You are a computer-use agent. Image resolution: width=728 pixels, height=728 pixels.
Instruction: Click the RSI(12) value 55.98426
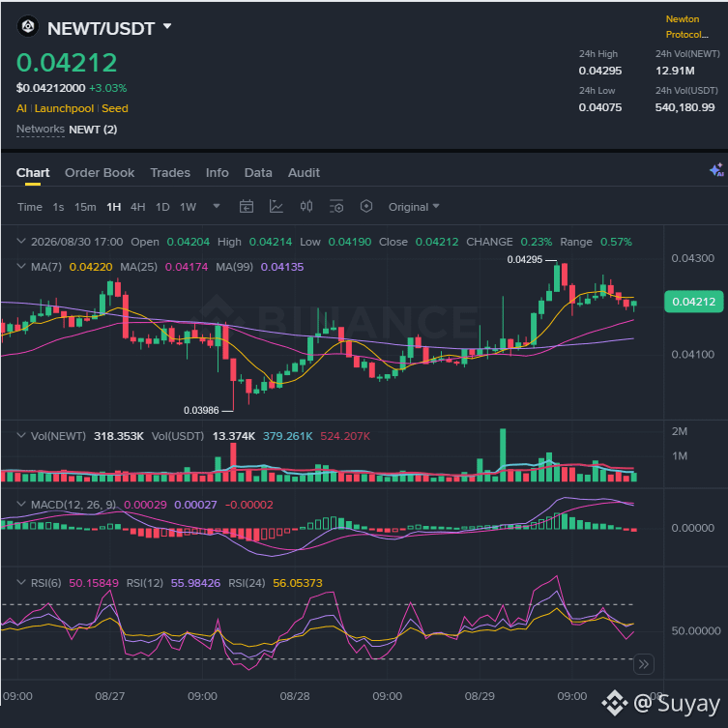click(x=195, y=583)
